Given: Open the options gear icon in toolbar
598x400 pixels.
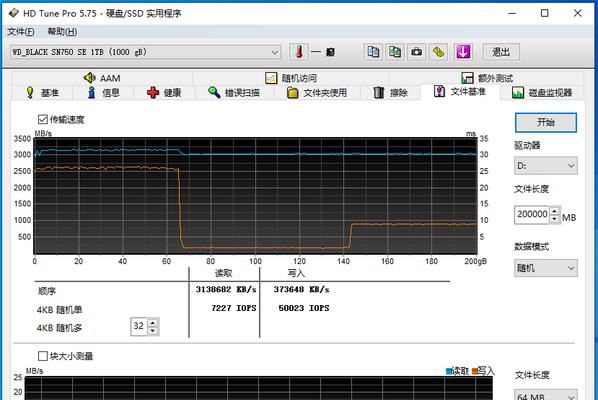Looking at the screenshot, I should click(x=439, y=52).
